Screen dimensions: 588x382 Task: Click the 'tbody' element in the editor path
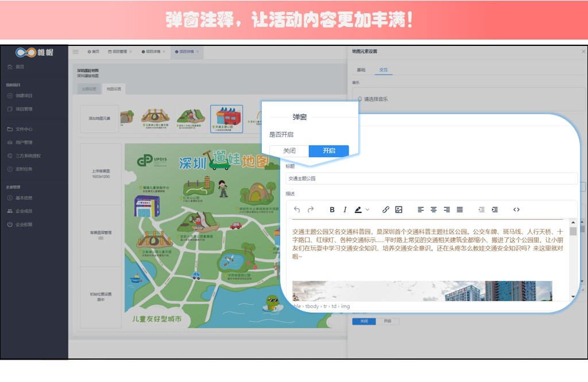pyautogui.click(x=312, y=306)
